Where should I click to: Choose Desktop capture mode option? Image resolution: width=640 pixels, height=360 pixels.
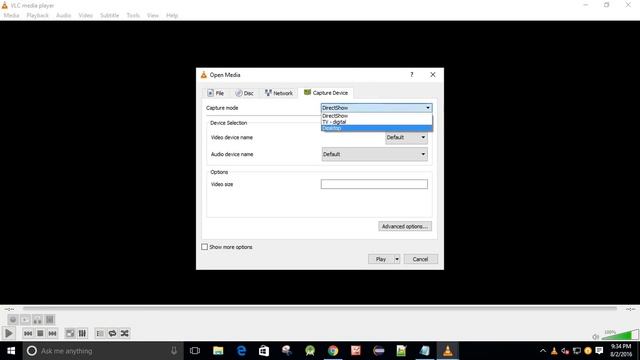(376, 128)
